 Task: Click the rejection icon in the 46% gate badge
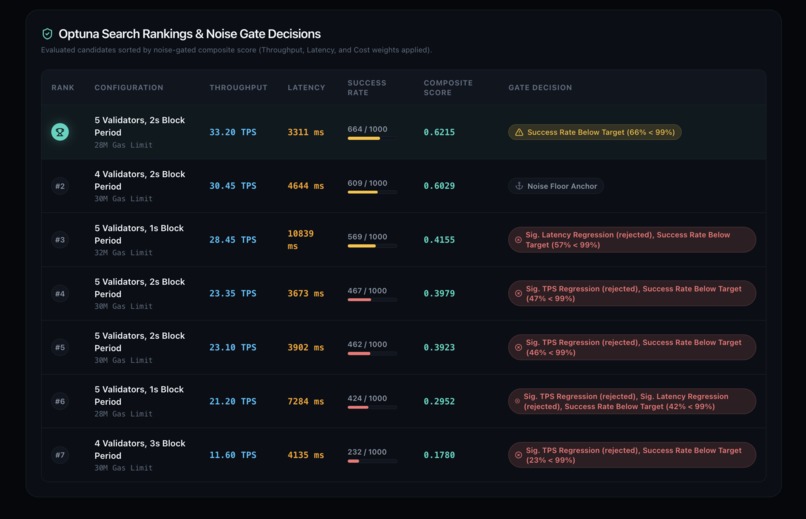click(x=518, y=347)
